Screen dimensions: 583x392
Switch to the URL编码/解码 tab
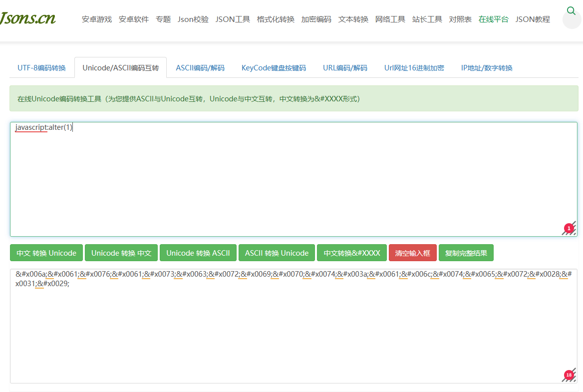pos(345,67)
